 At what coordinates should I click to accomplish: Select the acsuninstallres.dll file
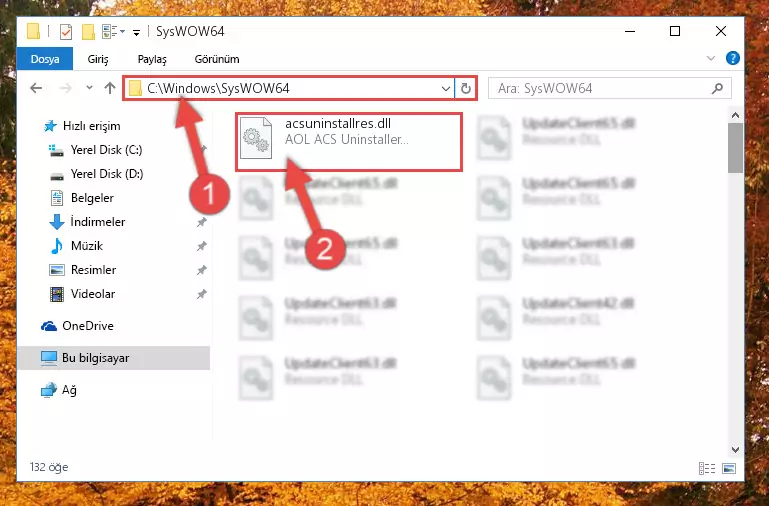tap(349, 142)
